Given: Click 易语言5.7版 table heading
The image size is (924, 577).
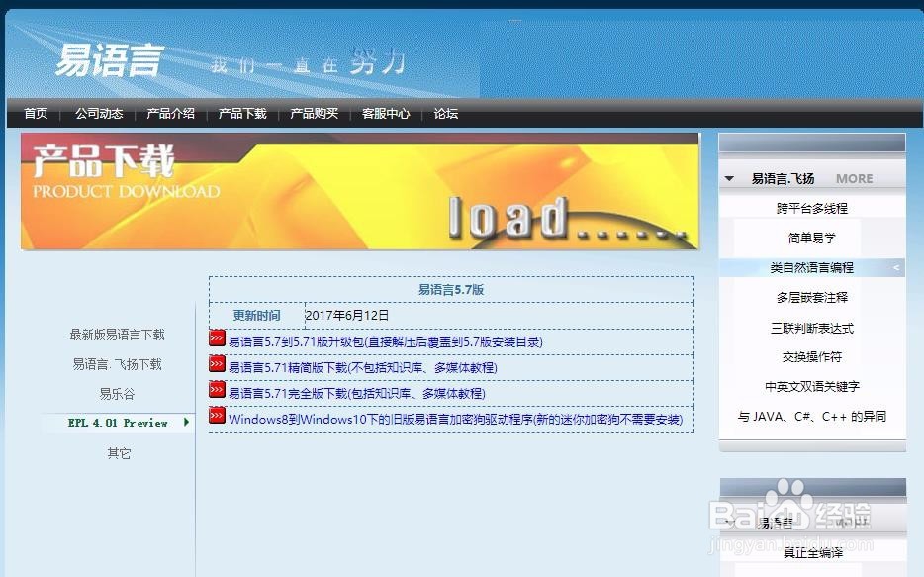Looking at the screenshot, I should click(x=451, y=289).
